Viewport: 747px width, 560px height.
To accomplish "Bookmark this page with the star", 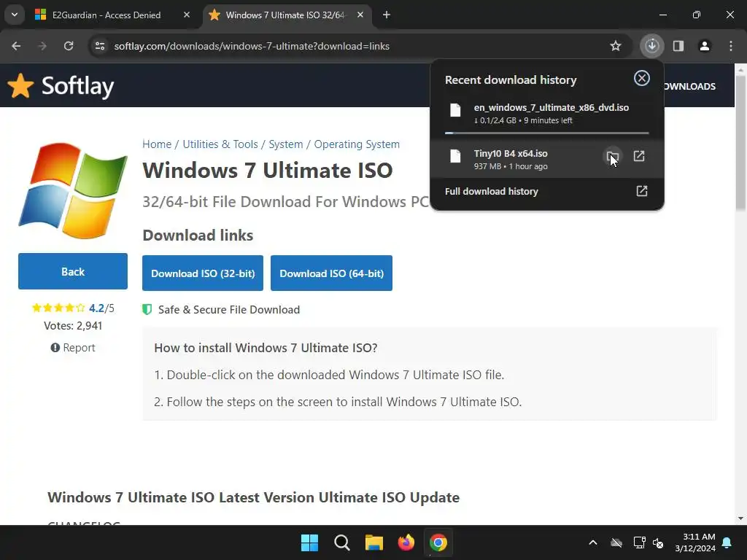I will (616, 46).
